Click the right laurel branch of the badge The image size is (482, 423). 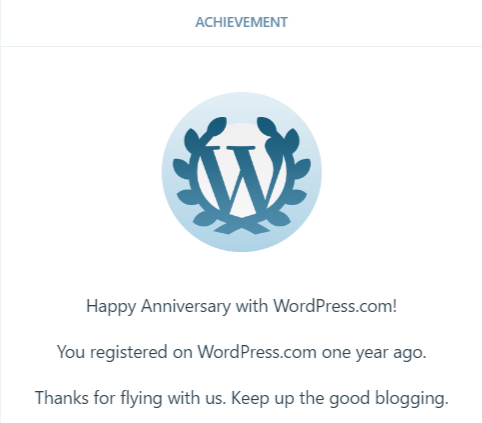click(285, 173)
